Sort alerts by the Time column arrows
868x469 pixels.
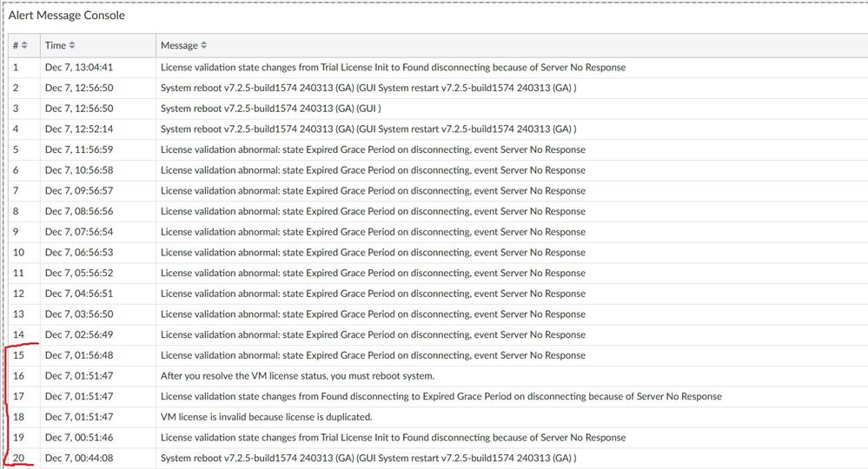pyautogui.click(x=72, y=45)
